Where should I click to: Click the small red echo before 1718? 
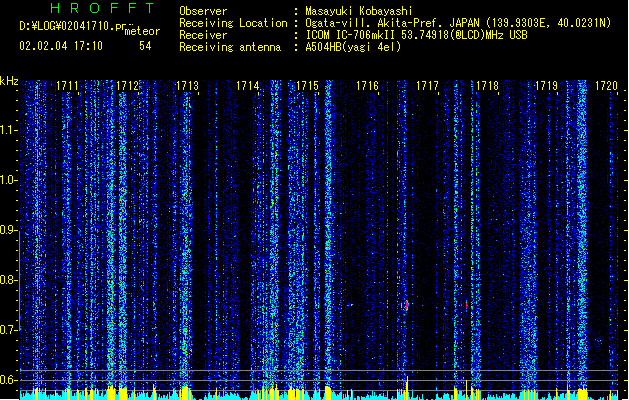pos(467,305)
